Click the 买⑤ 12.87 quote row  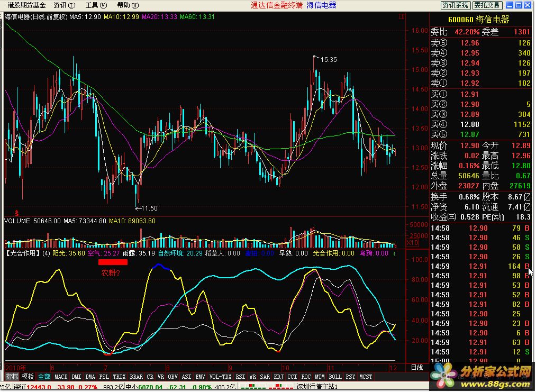pos(480,134)
